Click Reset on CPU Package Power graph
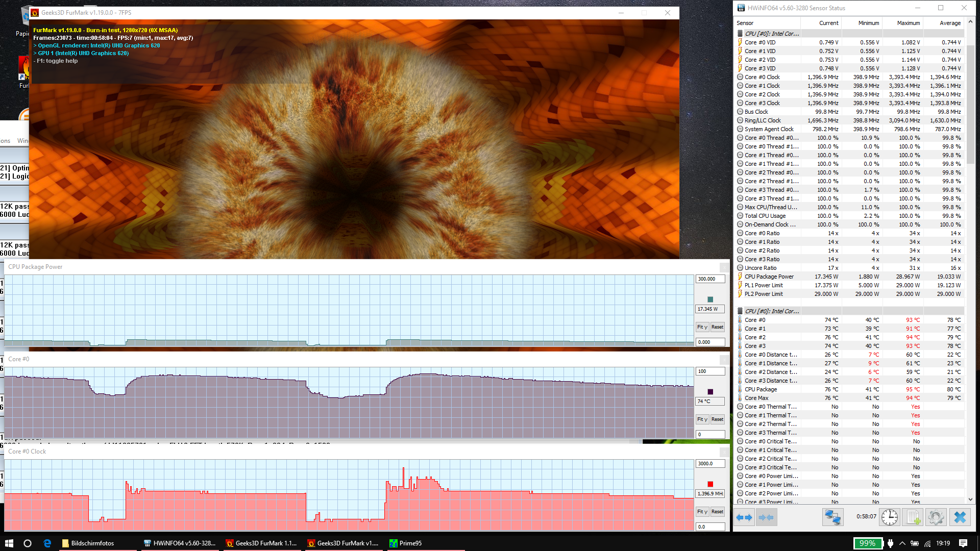The image size is (980, 551). (717, 327)
